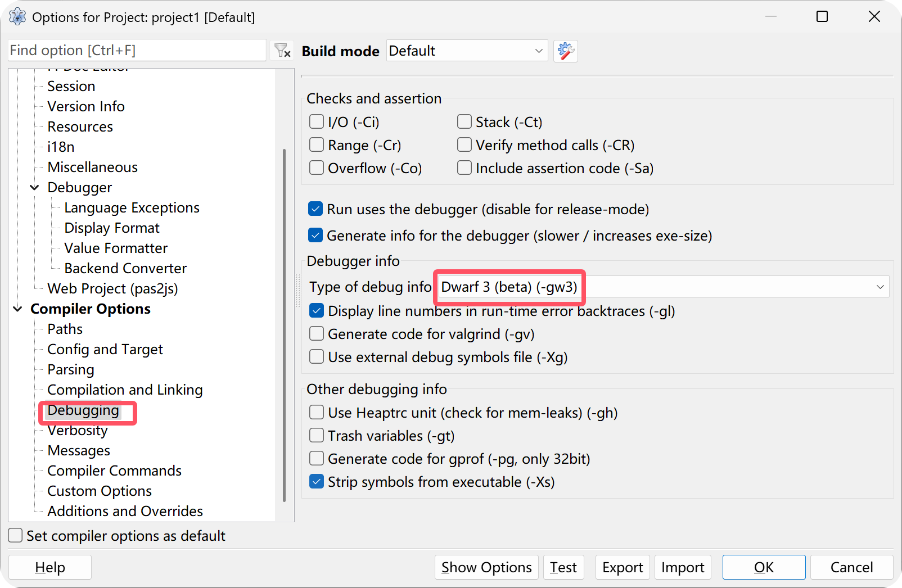The image size is (902, 588).
Task: Select Paths in the options tree
Action: coord(65,329)
